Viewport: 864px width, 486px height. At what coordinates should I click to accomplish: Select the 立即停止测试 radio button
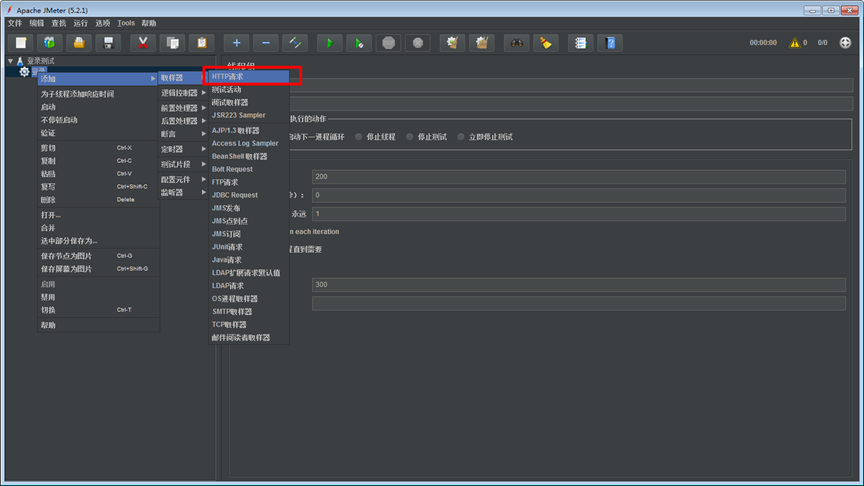[461, 137]
